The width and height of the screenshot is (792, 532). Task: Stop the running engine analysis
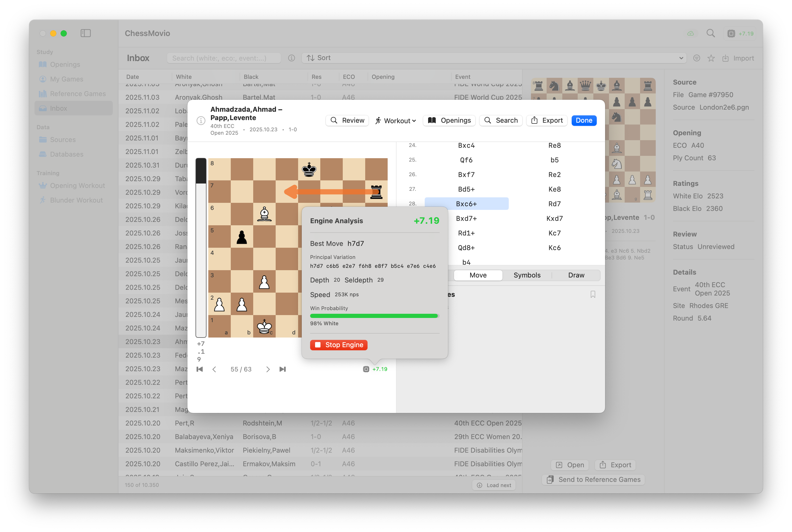click(339, 345)
